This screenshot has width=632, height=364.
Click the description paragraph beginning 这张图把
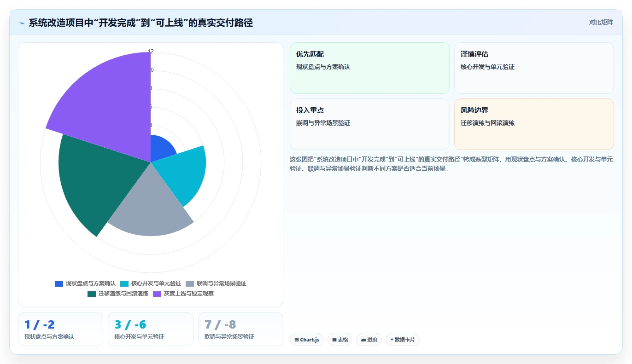[x=451, y=164]
